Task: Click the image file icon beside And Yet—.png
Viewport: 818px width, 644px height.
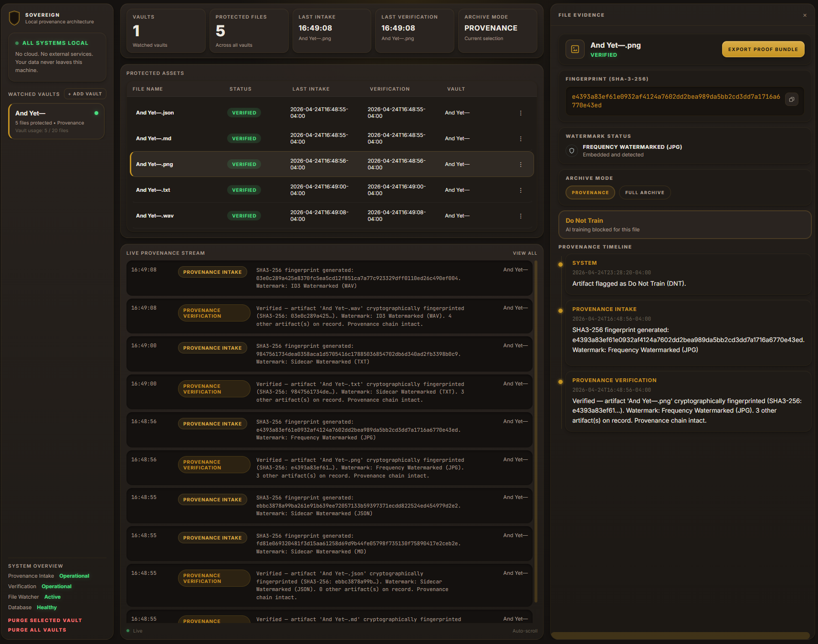Action: point(575,49)
